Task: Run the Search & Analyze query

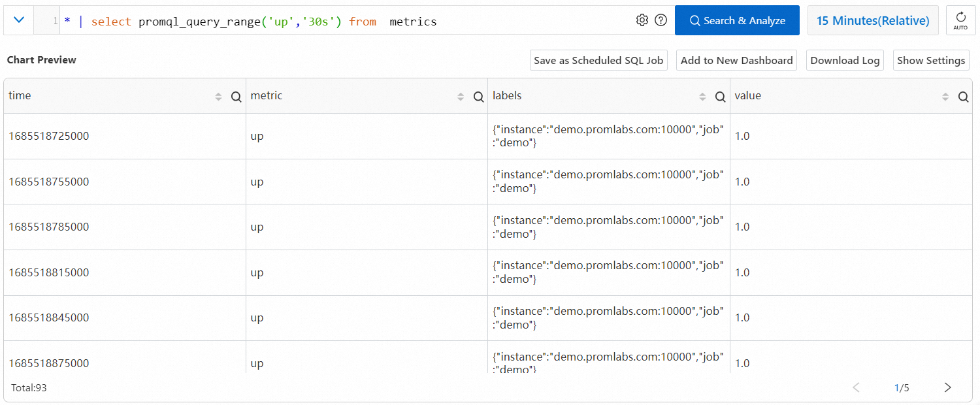Action: pos(737,20)
